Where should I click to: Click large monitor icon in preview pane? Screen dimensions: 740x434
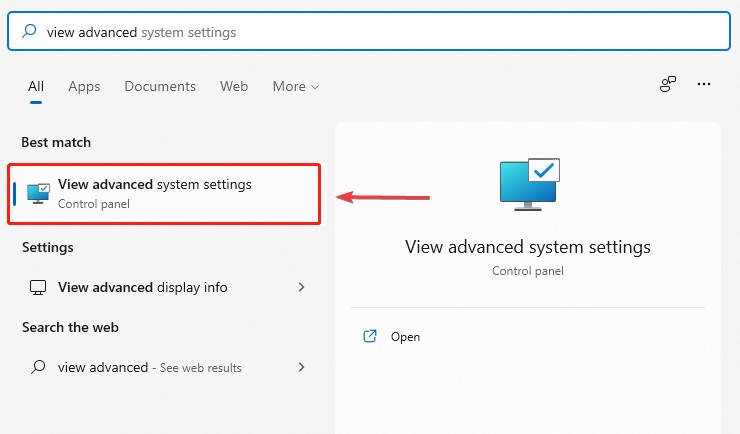530,184
